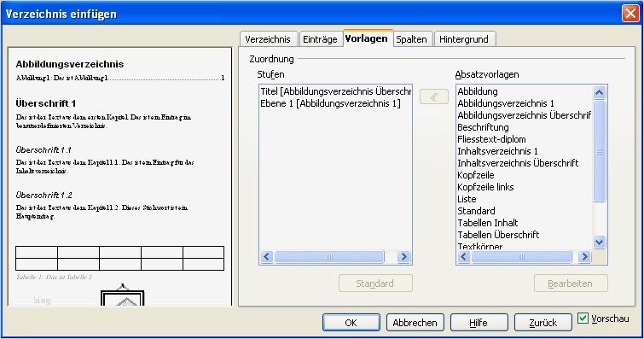Click 'Überschrift 1.2' heading in preview
The height and width of the screenshot is (339, 644).
pyautogui.click(x=44, y=195)
